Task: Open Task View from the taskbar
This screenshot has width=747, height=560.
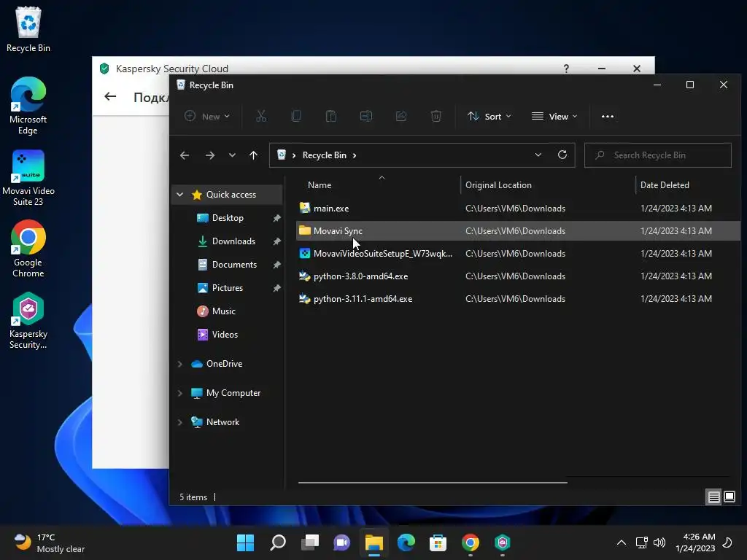Action: (310, 542)
